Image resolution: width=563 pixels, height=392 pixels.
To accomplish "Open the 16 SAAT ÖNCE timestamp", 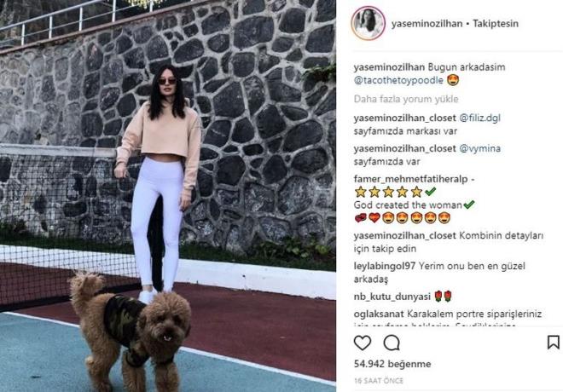I will (379, 381).
